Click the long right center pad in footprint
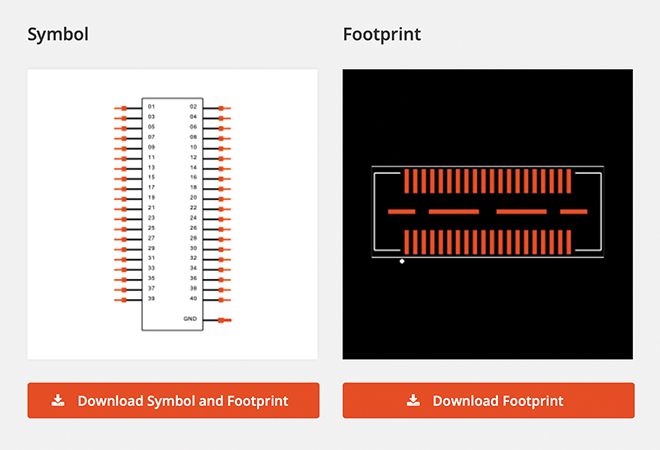660x450 pixels. tap(521, 211)
